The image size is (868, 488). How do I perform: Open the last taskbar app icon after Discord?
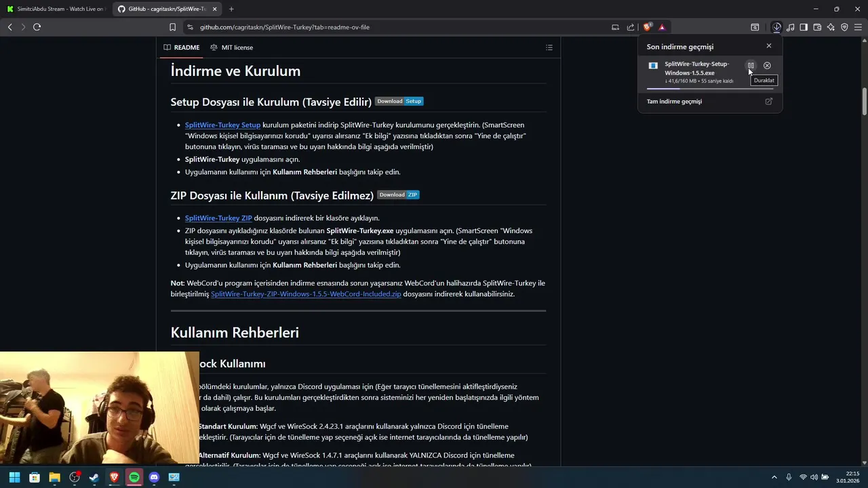174,477
